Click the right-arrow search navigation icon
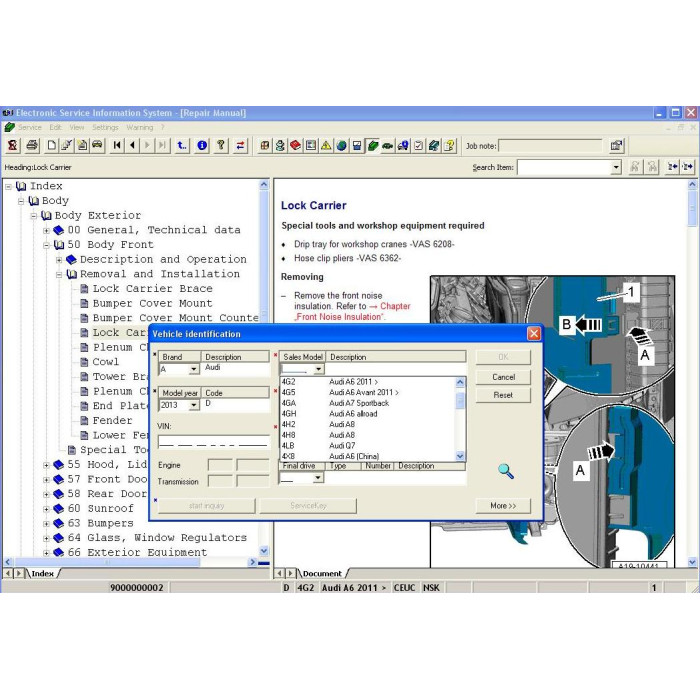 point(687,167)
